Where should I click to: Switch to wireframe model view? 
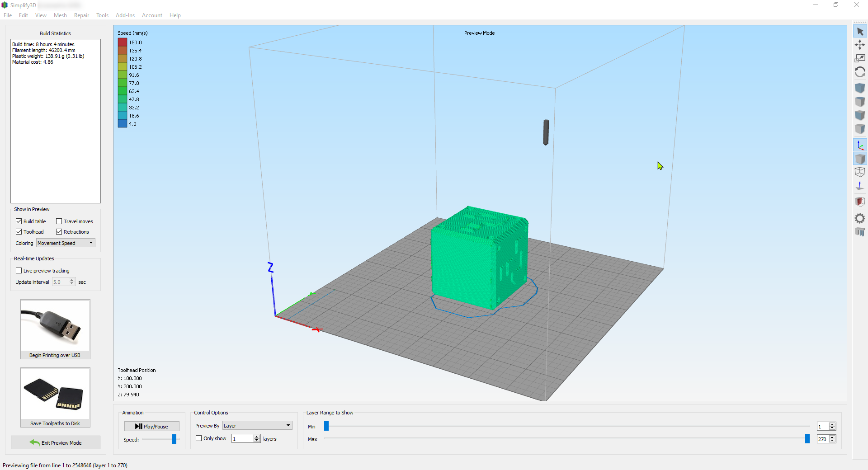click(860, 172)
